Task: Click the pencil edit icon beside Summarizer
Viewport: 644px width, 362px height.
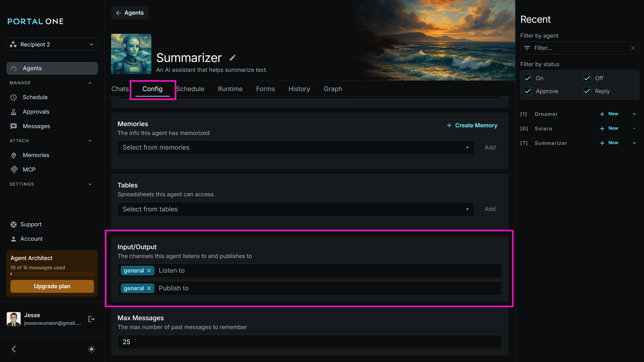Action: pyautogui.click(x=232, y=58)
